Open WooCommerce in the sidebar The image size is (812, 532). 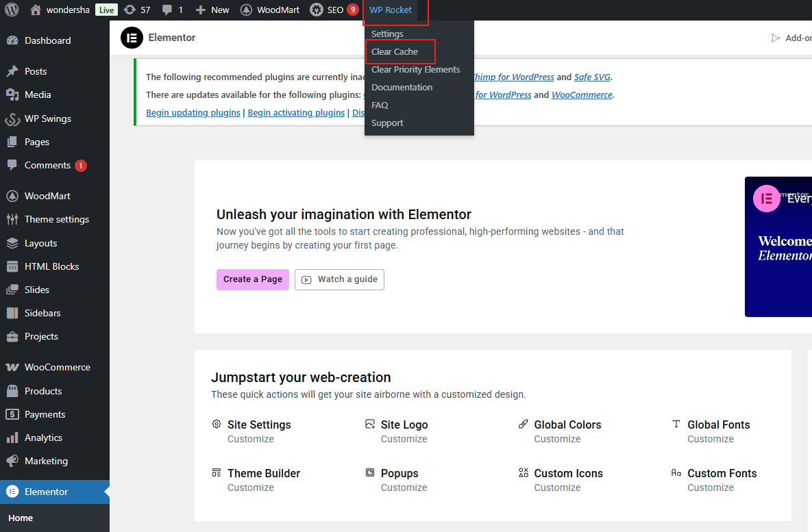coord(57,367)
